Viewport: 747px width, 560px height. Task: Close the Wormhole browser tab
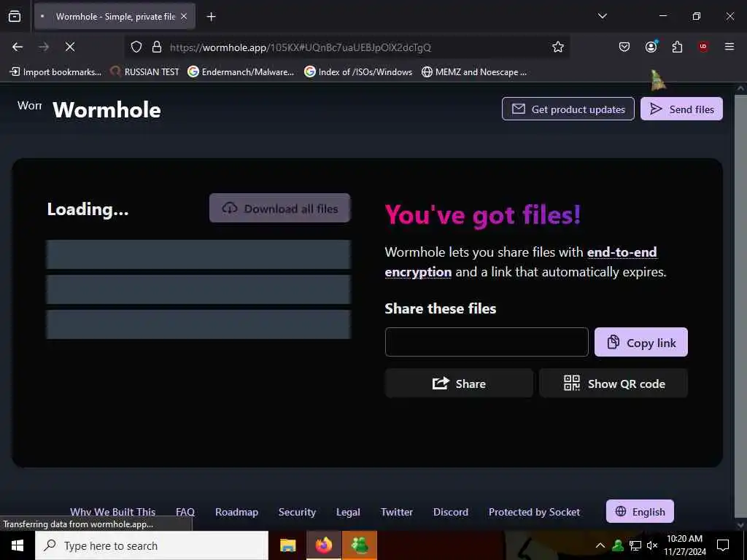click(x=184, y=16)
